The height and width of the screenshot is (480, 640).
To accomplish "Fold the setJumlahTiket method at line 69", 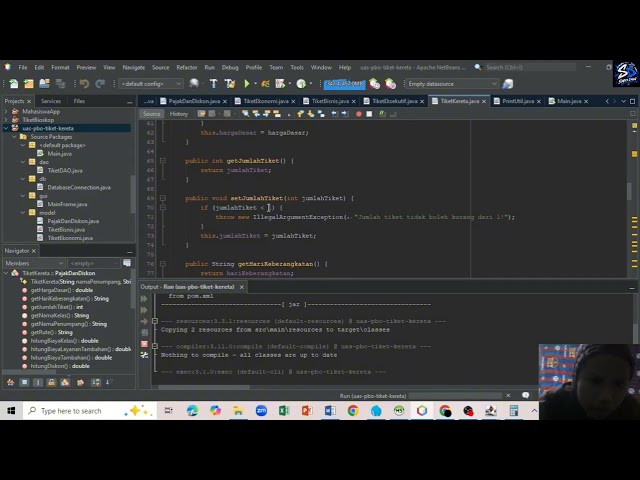I will pos(162,198).
